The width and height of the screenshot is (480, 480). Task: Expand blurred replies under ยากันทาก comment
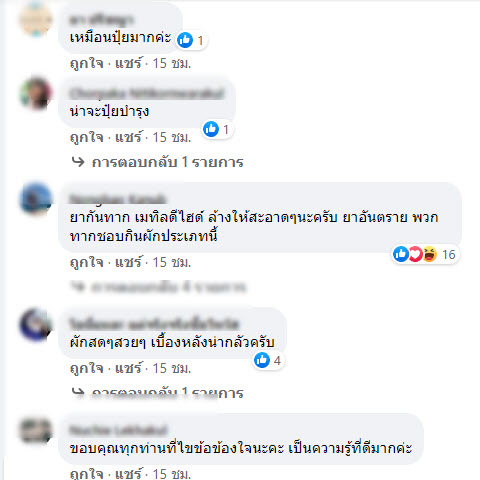[158, 287]
